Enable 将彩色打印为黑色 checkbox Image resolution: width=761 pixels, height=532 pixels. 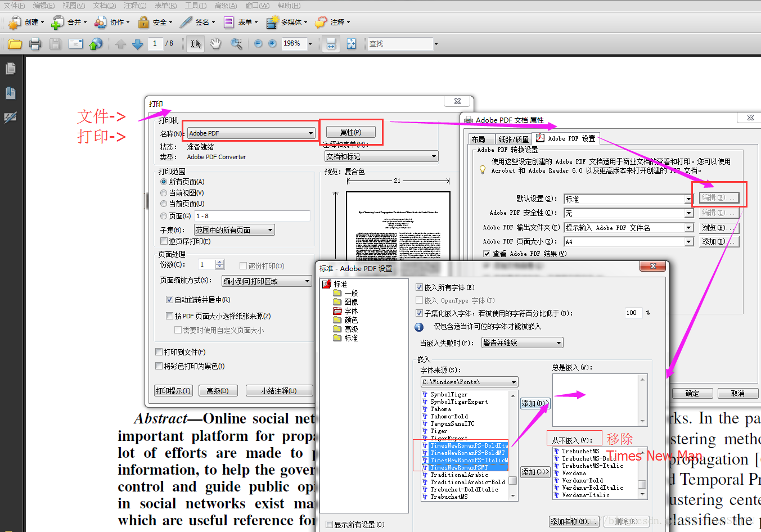159,366
